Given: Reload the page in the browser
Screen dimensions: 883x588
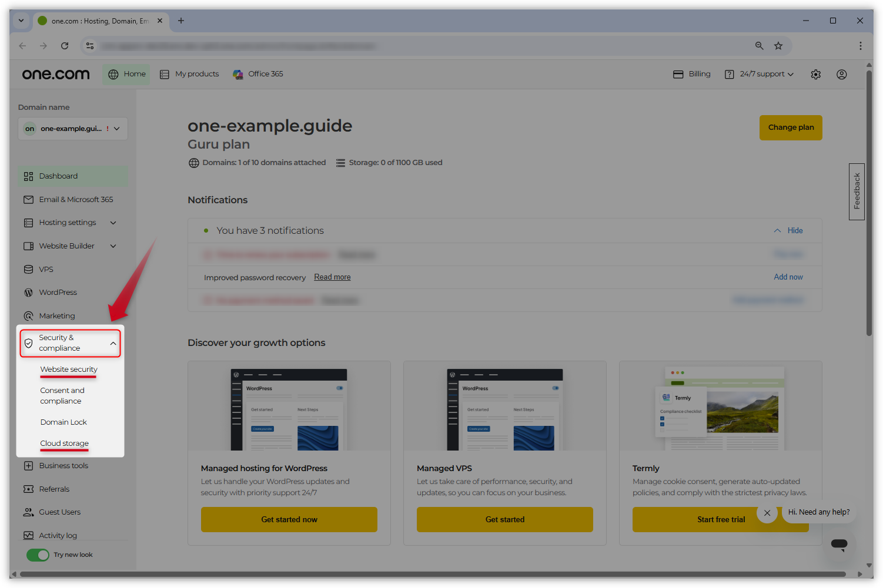Looking at the screenshot, I should (65, 46).
